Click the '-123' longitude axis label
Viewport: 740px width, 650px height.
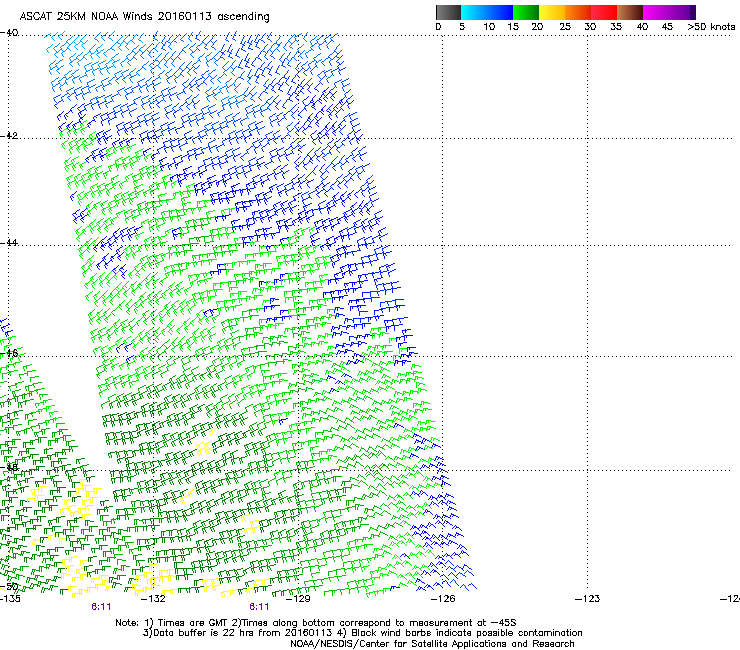587,599
